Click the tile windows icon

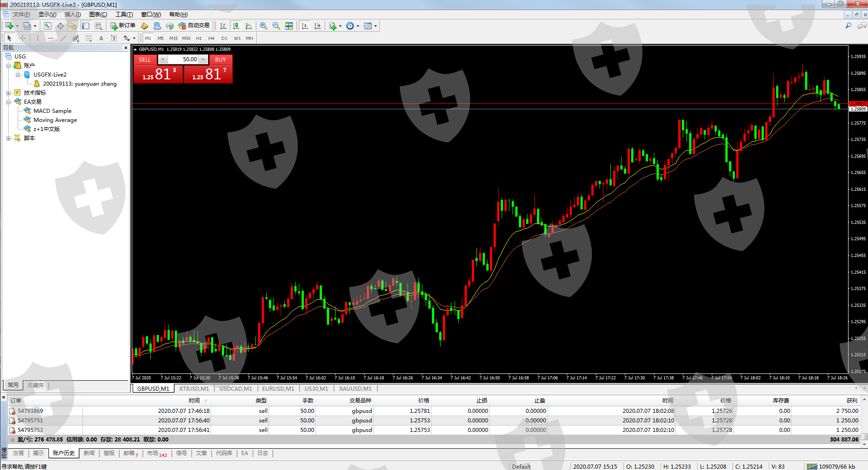pos(289,26)
